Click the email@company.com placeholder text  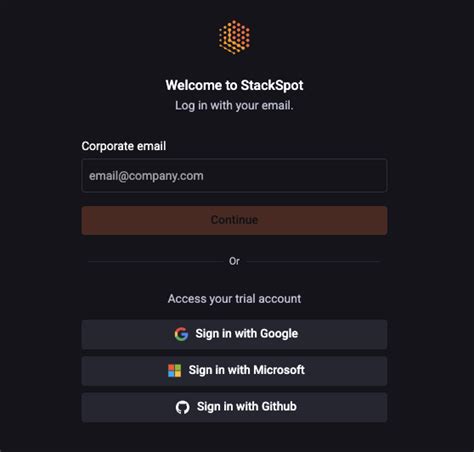tap(146, 176)
